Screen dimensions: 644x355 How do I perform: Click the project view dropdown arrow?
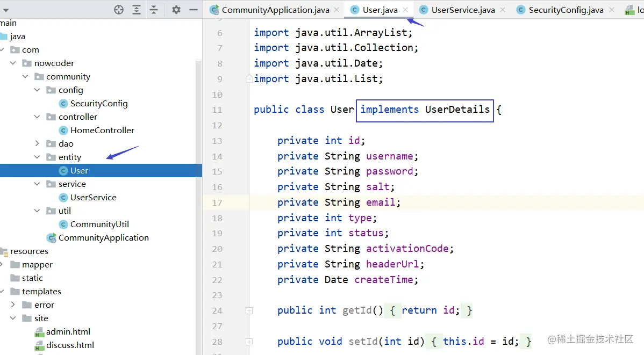(5, 10)
